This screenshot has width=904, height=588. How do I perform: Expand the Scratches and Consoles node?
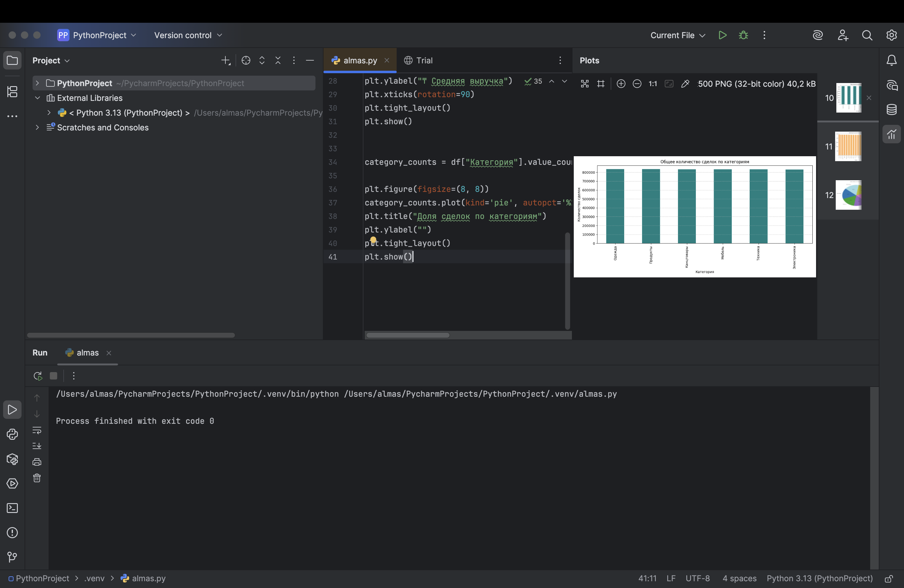point(37,127)
